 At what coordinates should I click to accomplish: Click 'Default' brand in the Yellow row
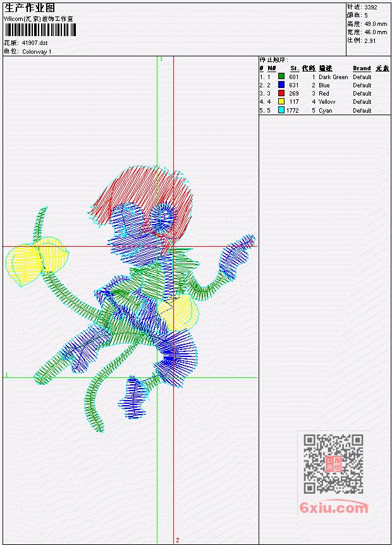pyautogui.click(x=362, y=102)
